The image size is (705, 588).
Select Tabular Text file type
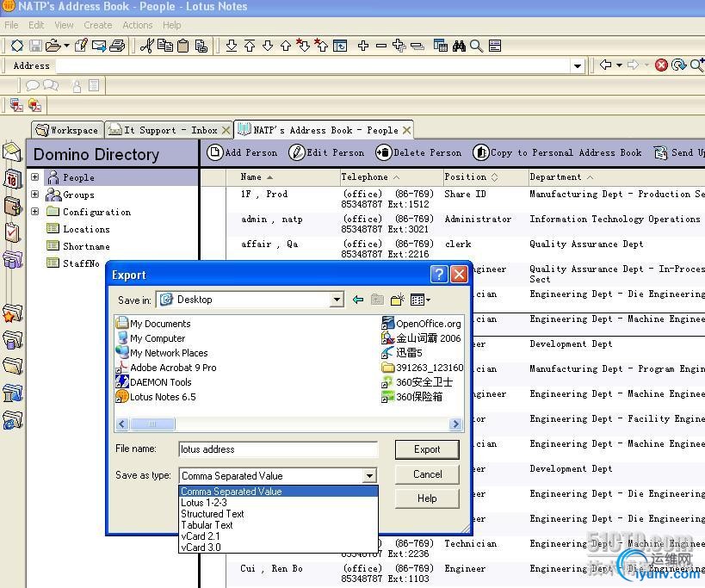tap(278, 525)
